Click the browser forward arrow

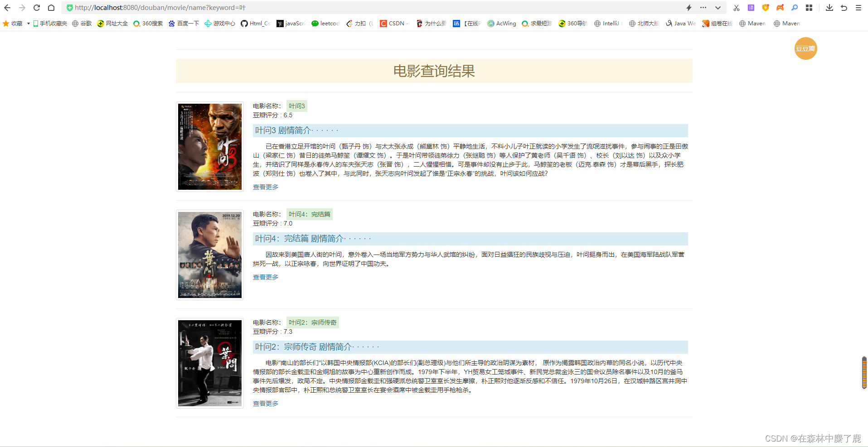pos(22,8)
